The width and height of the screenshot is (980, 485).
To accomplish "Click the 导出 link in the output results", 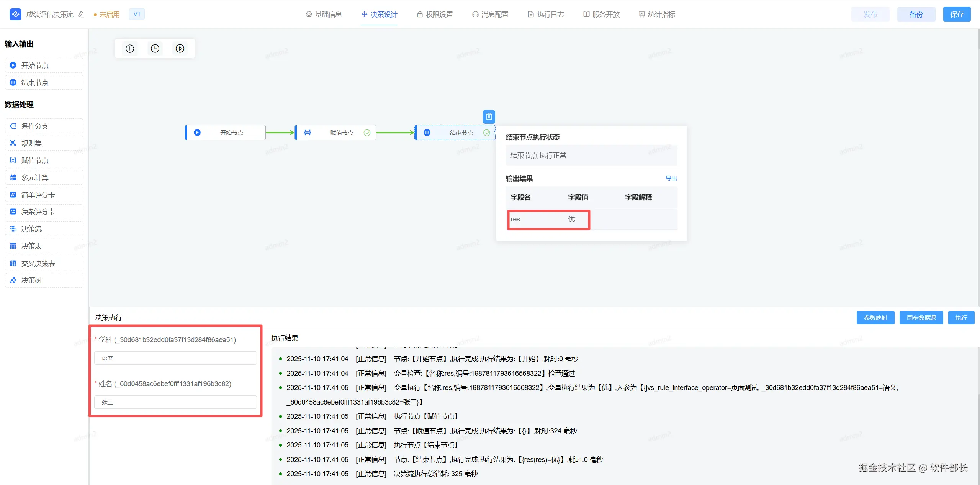I will tap(671, 178).
